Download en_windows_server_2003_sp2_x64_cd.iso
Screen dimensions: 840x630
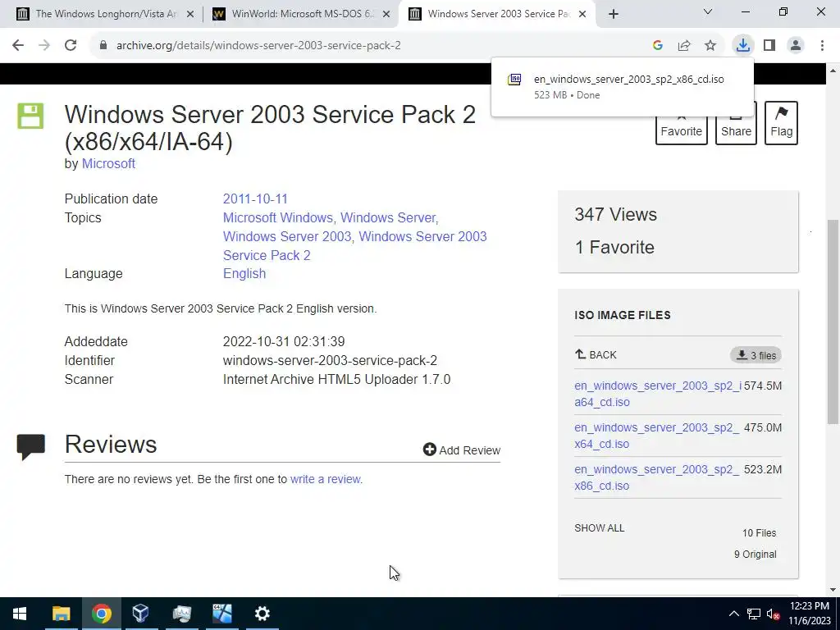pos(656,436)
